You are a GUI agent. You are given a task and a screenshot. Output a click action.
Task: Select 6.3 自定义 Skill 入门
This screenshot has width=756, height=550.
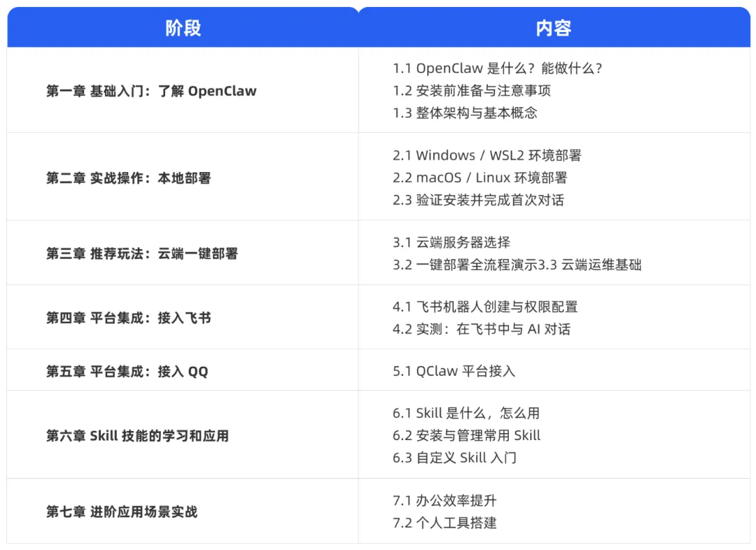click(455, 458)
